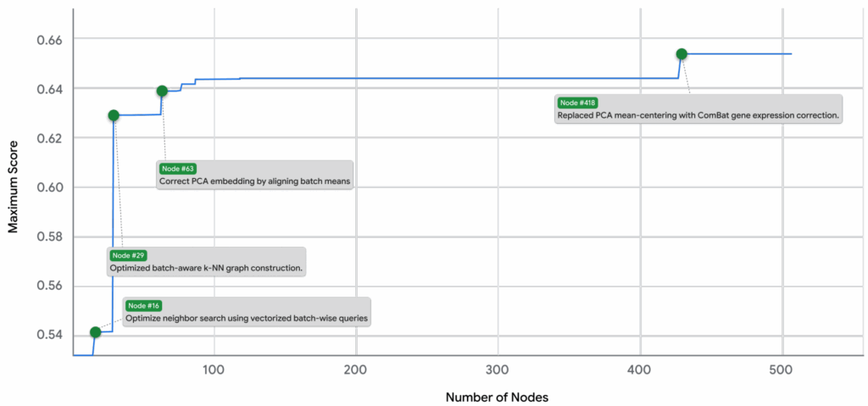Click the 100 x-axis tick label
The width and height of the screenshot is (868, 406).
coord(214,370)
